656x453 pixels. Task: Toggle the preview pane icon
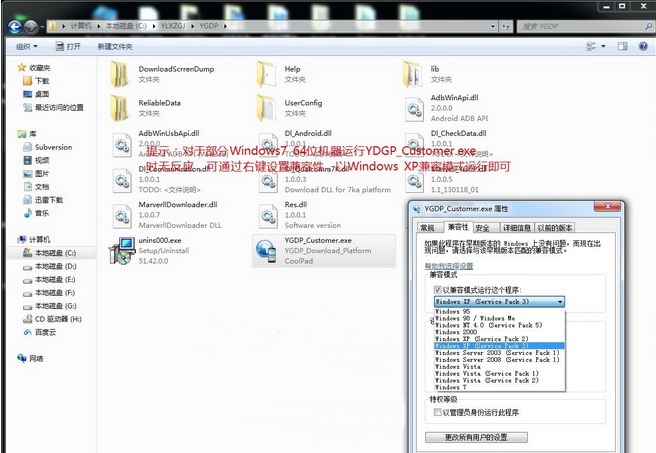click(623, 46)
